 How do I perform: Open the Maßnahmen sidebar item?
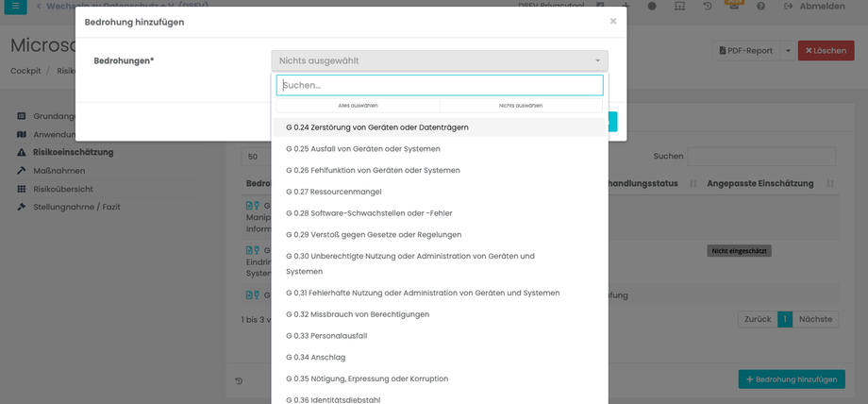point(59,171)
